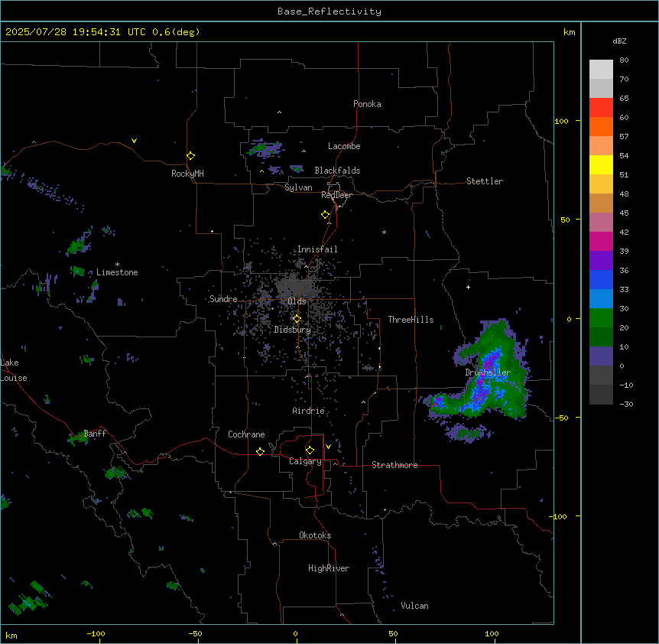Select the Innisfail label

(x=317, y=249)
